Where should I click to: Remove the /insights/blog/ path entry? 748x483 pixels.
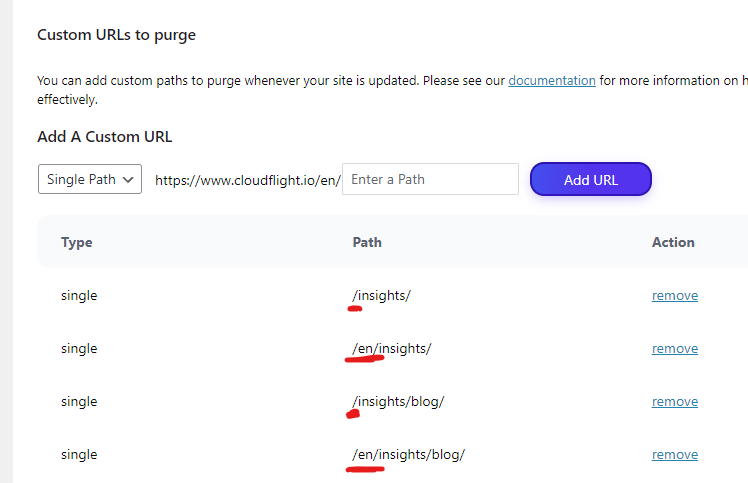(x=675, y=401)
